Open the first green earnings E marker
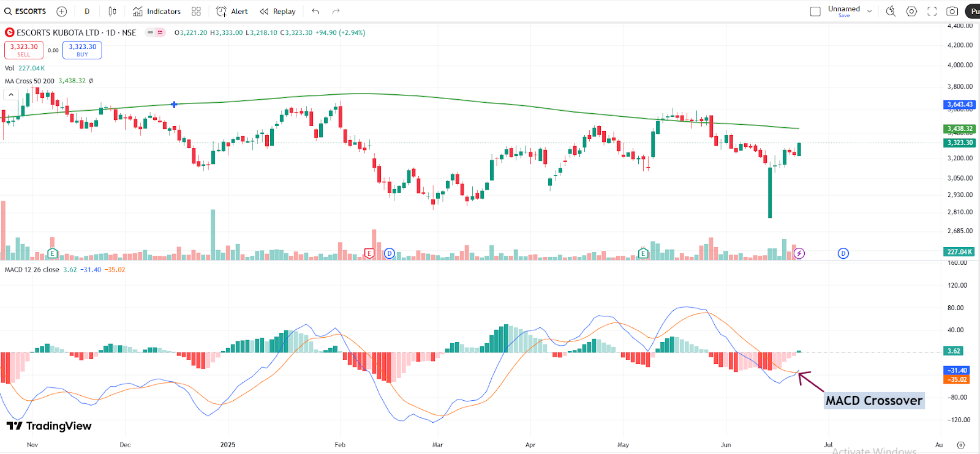 [53, 253]
